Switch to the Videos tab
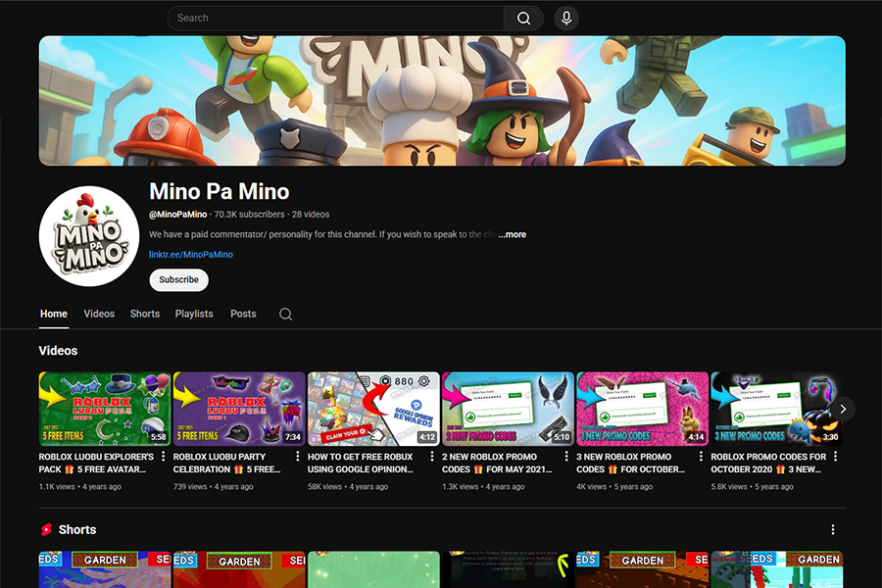This screenshot has width=882, height=588. tap(98, 314)
